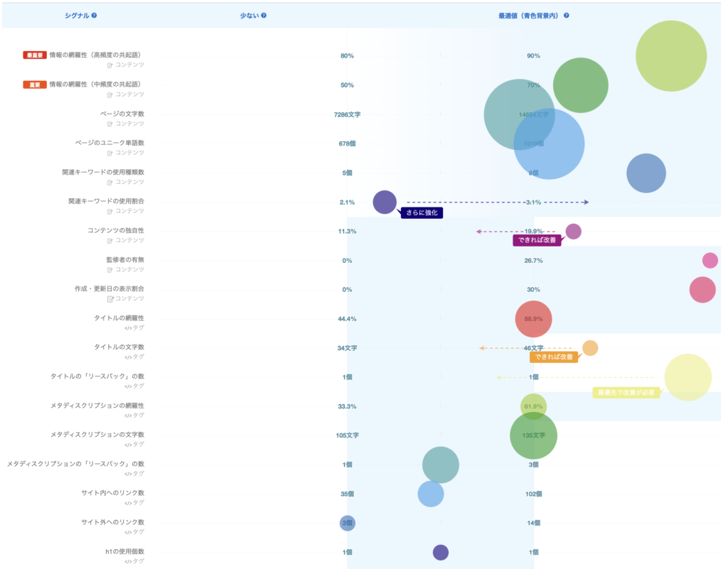Click the purple bubble in 関連キーワードの使用割合 row
728x569 pixels.
pos(385,202)
